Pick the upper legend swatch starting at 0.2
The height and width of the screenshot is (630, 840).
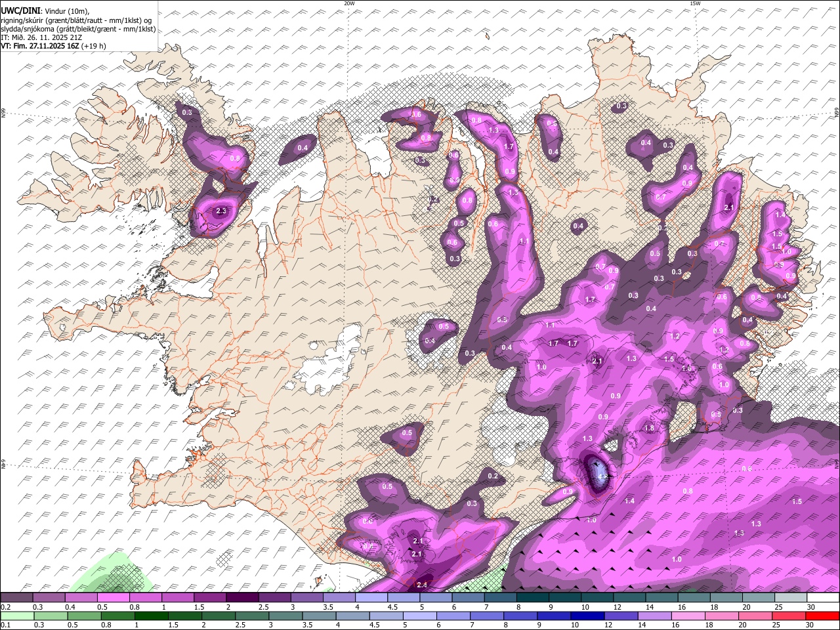(x=16, y=597)
